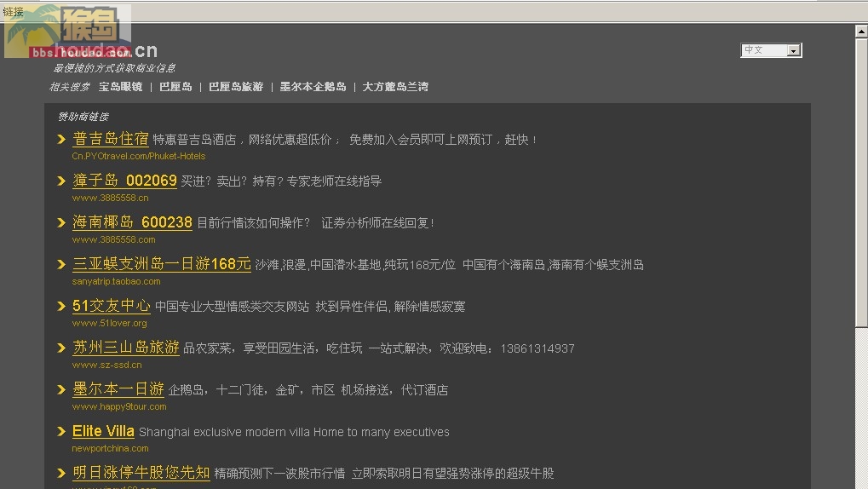Click text 目前行情该如何操作？
Viewport: 868px width, 489px height.
pos(254,223)
